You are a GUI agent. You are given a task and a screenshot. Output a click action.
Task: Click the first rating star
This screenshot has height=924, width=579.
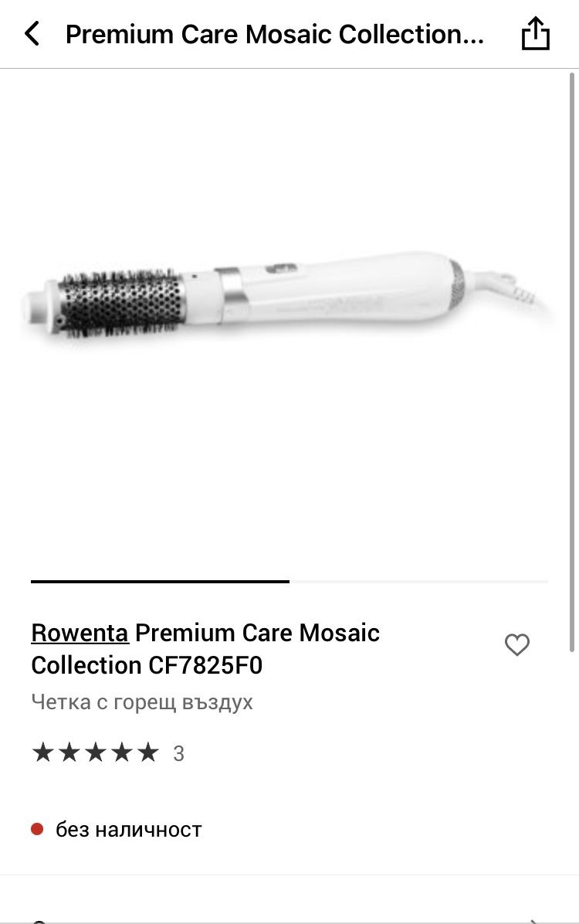(43, 752)
